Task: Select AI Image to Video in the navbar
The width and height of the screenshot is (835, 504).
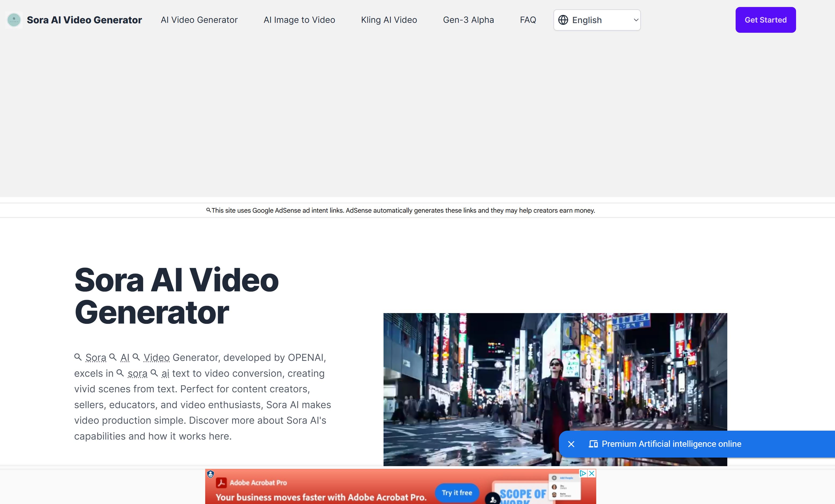Action: tap(299, 20)
